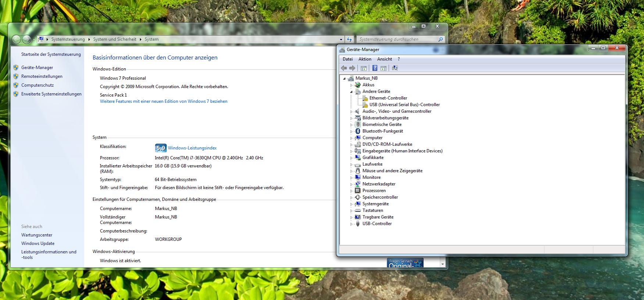This screenshot has height=300, width=644.
Task: Select the mouse icon for Mäuse und andere Zeigegeräte
Action: pos(358,171)
